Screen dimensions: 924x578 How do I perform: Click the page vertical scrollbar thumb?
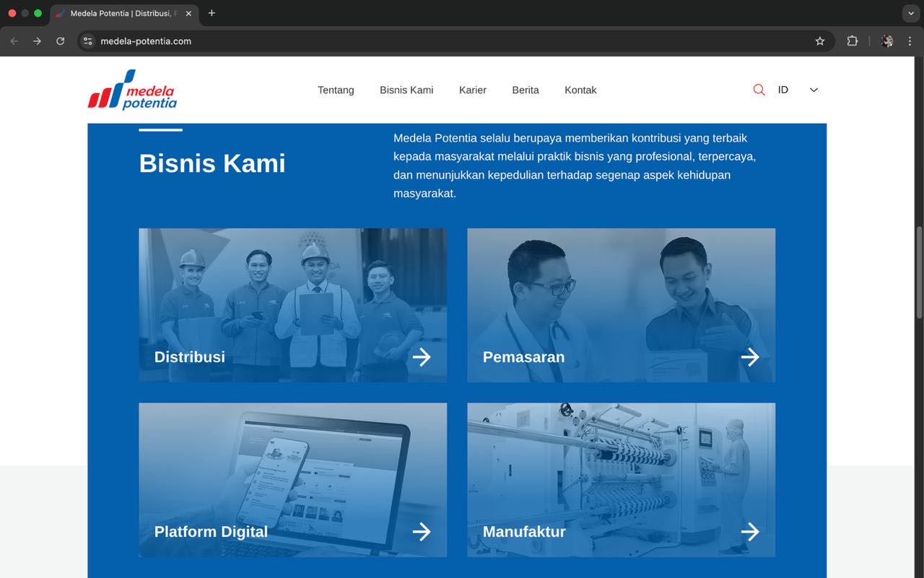coord(919,272)
